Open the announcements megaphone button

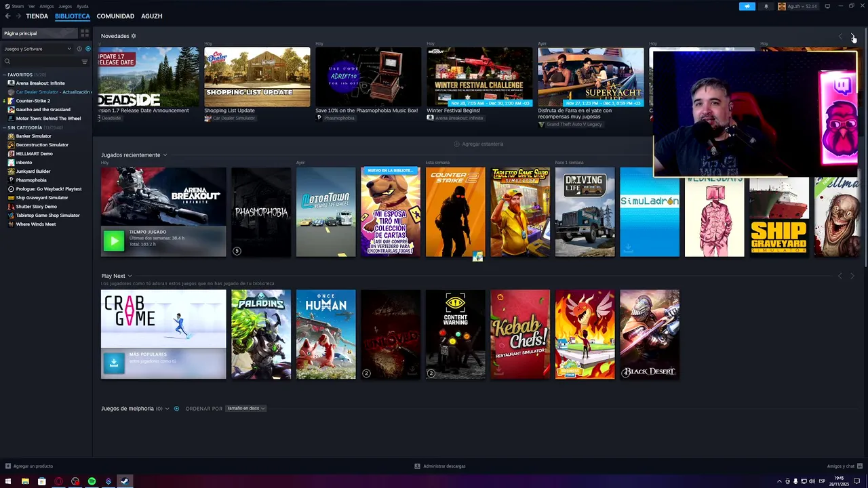pyautogui.click(x=747, y=6)
